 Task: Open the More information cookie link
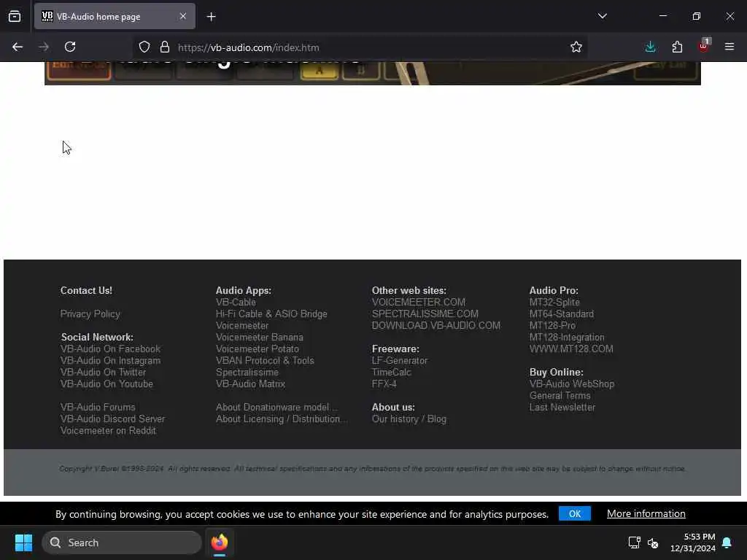pos(646,514)
